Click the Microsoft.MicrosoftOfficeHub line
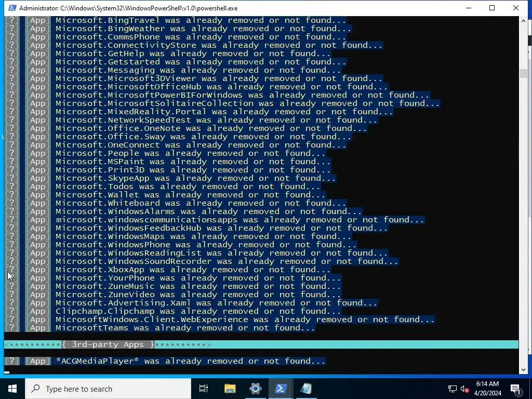Image resolution: width=532 pixels, height=399 pixels. click(197, 87)
